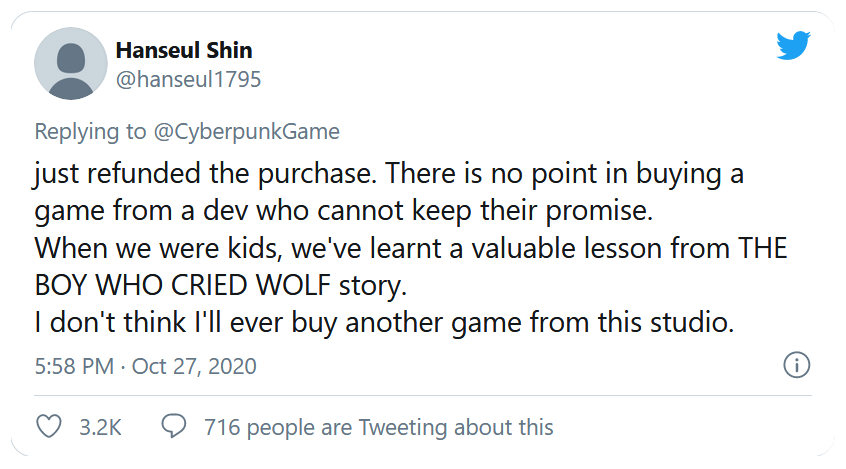The image size is (846, 469).
Task: Click the @hanseul1795 handle
Action: pyautogui.click(x=189, y=80)
